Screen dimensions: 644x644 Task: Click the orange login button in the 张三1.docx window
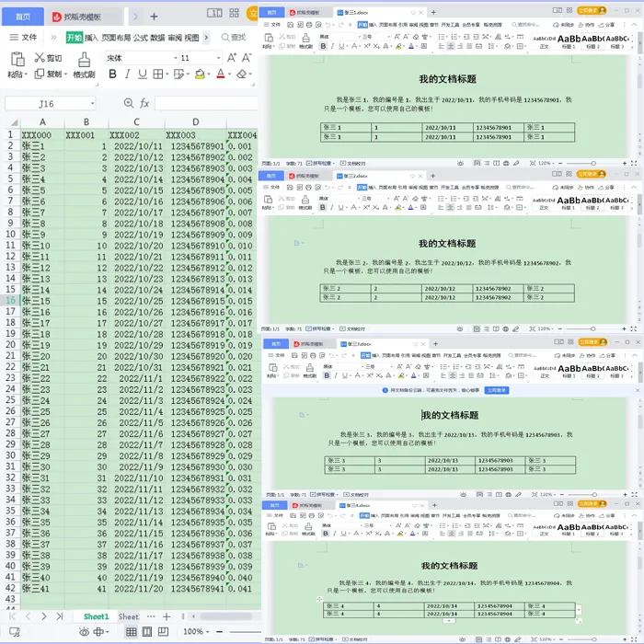coord(592,10)
